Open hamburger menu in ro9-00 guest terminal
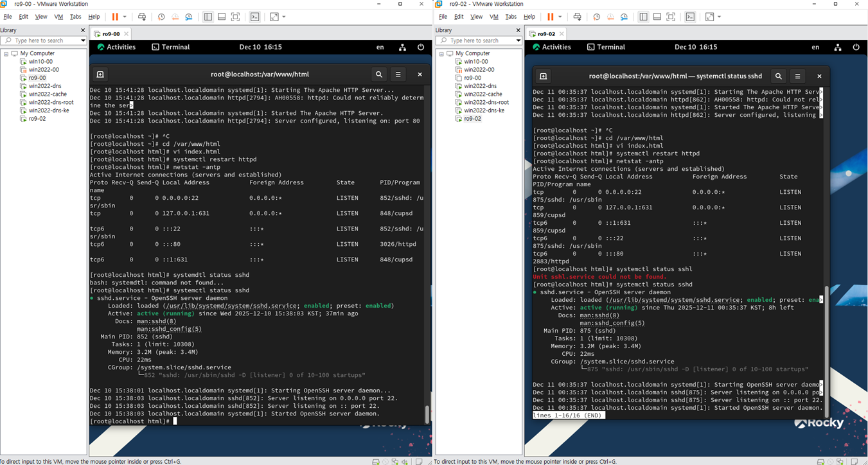Image resolution: width=868 pixels, height=465 pixels. coord(398,75)
